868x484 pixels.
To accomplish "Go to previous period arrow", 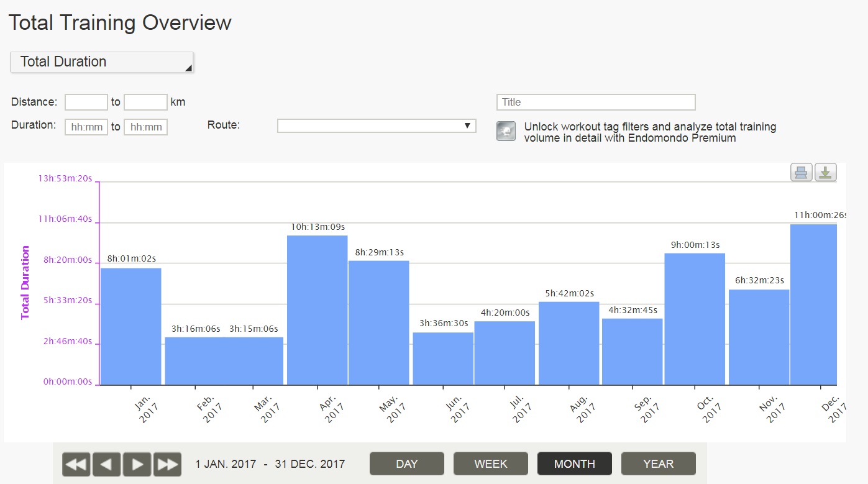I will click(x=107, y=464).
